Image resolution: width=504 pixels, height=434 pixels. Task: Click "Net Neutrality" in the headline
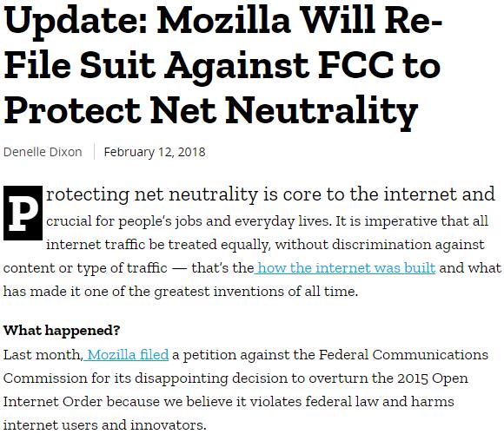tap(284, 111)
